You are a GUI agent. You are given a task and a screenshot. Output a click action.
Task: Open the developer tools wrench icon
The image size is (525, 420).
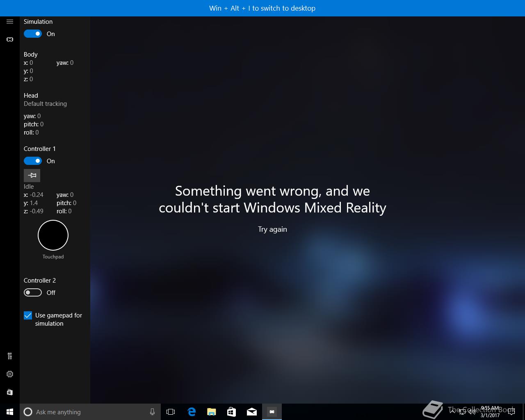[10, 356]
